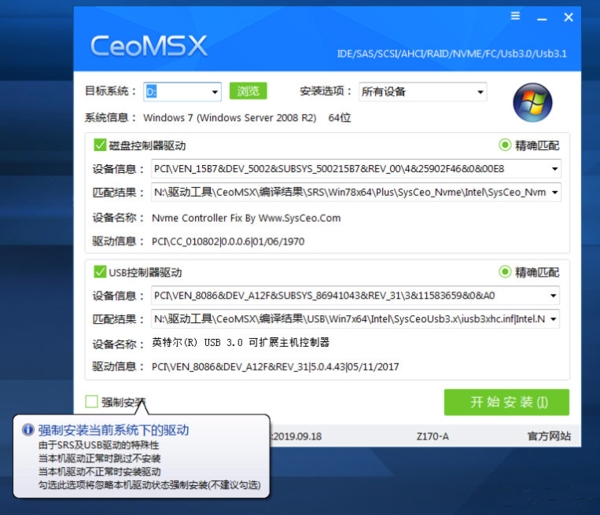Click tooltip line 当本机驱动正常时跳过不安装

(x=99, y=458)
